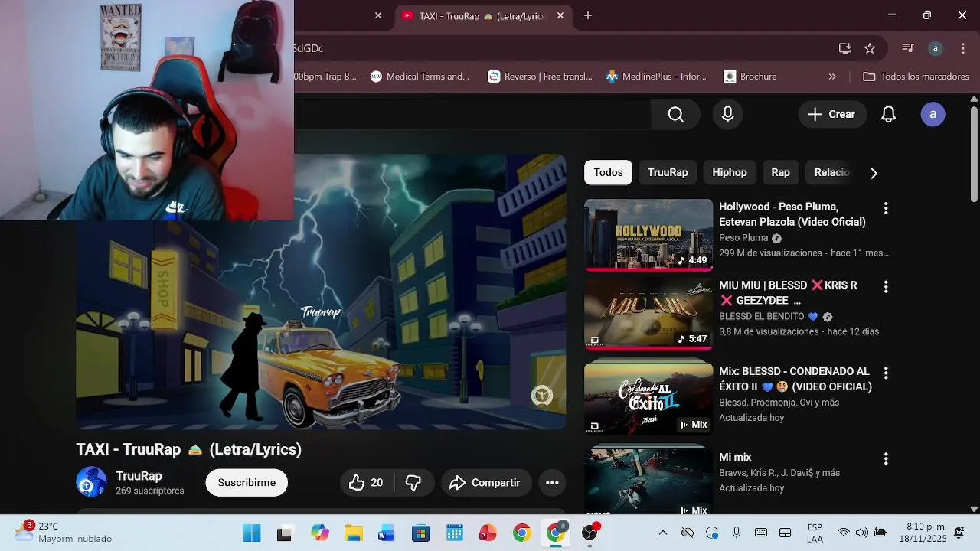Show hidden system tray icons
The height and width of the screenshot is (551, 980).
tap(663, 533)
